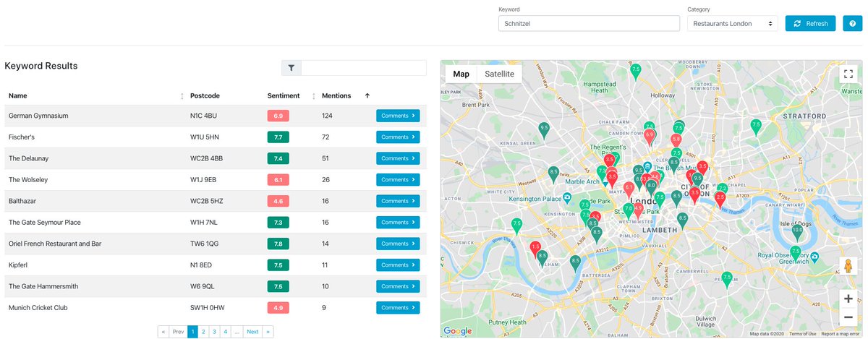The height and width of the screenshot is (339, 868).
Task: Click the Report a map error link
Action: tap(840, 334)
